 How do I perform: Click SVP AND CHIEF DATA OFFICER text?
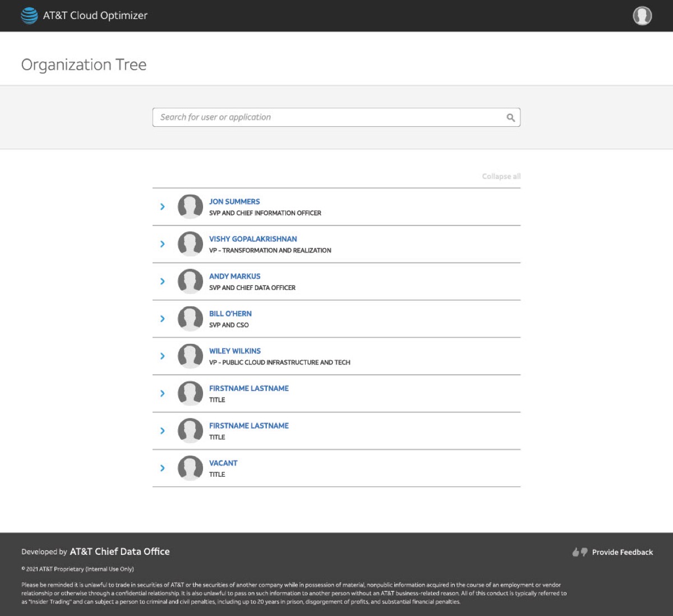coord(252,288)
